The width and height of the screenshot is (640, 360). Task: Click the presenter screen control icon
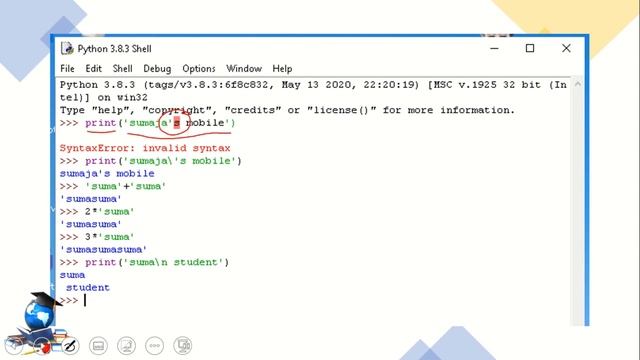126,346
